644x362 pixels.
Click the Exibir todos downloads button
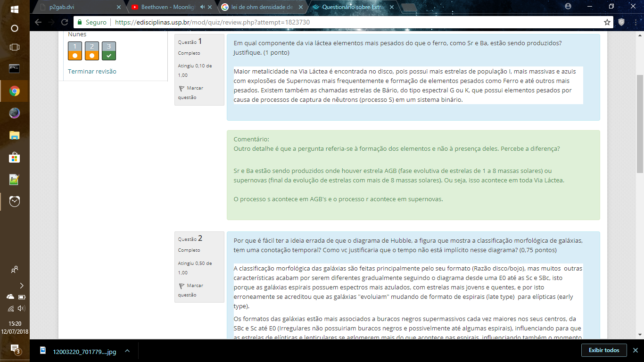(604, 350)
